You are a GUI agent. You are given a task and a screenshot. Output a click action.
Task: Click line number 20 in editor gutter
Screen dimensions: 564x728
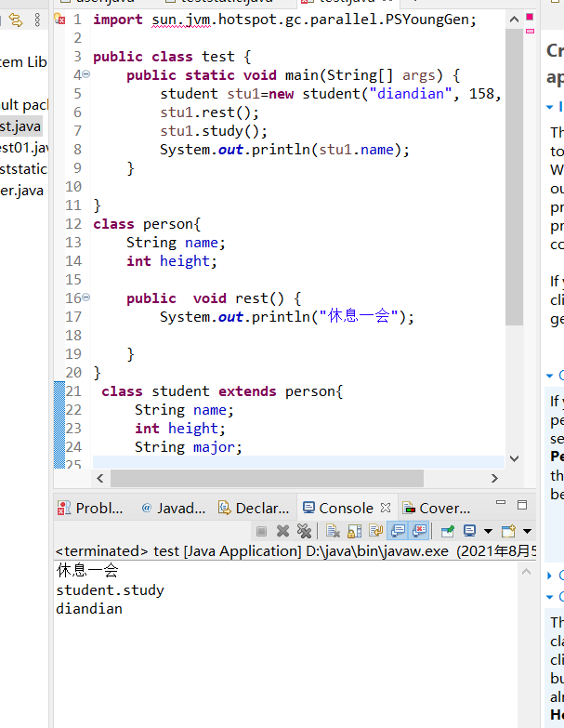73,372
